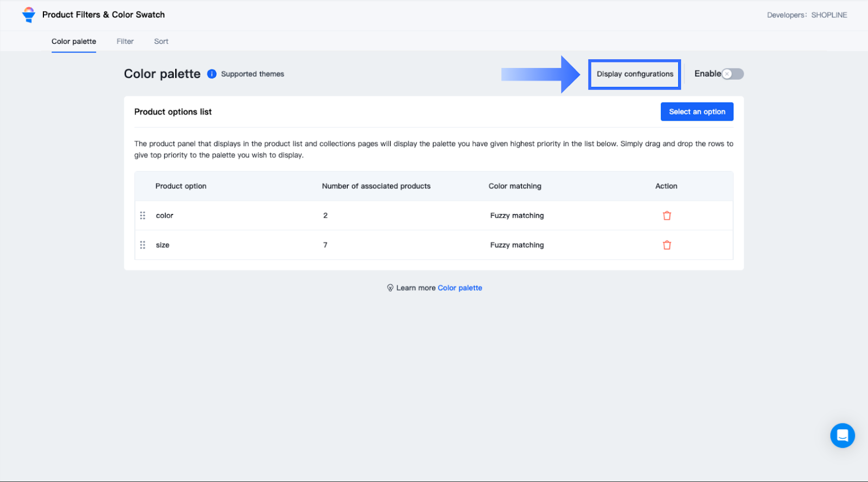
Task: Click the lightbulb icon near Learn more
Action: [390, 288]
